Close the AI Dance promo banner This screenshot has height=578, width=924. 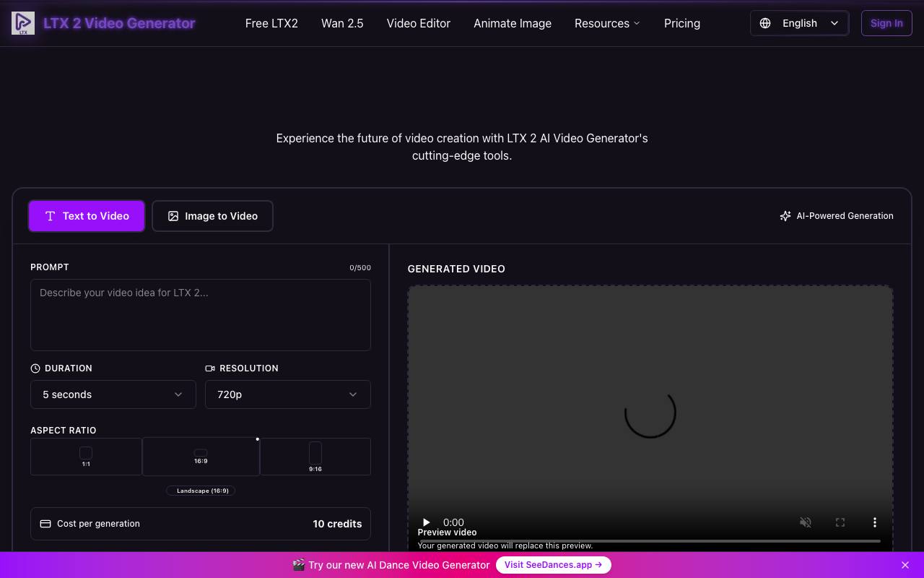click(x=905, y=565)
